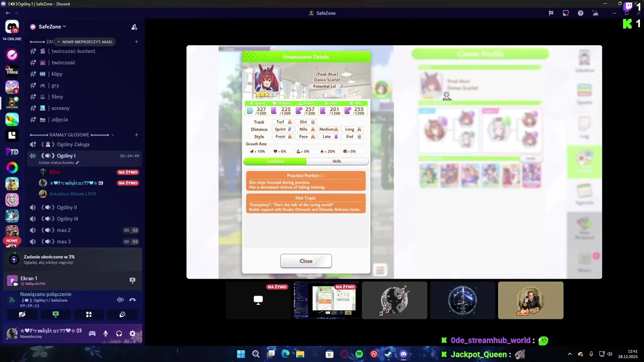The width and height of the screenshot is (644, 362).
Task: Collapse the KANAŁY GŁOSOWE category
Action: 71,135
